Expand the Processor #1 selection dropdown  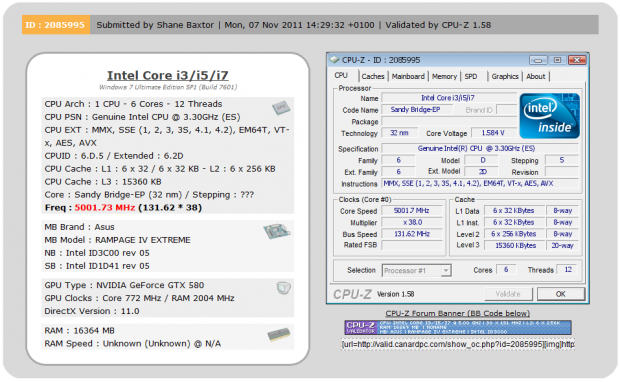point(446,271)
